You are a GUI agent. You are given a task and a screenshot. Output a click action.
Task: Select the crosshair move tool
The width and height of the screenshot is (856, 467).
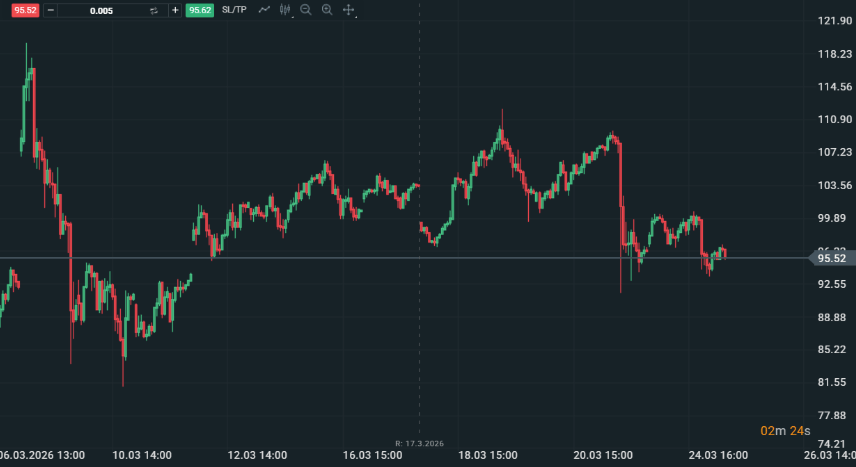click(x=348, y=10)
